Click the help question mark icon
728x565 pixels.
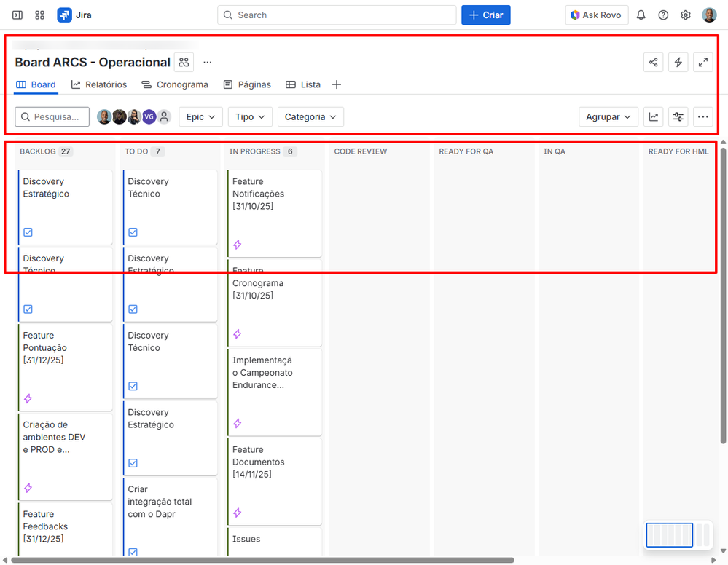(663, 15)
